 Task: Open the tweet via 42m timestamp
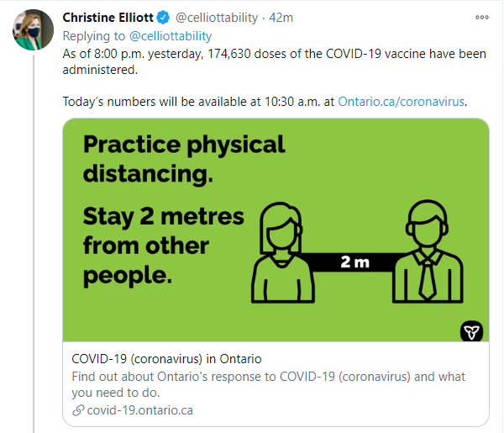281,18
